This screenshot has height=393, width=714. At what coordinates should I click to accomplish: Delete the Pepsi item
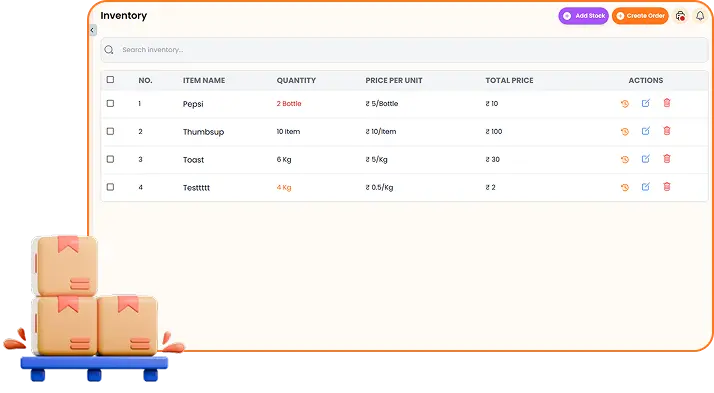pos(667,103)
